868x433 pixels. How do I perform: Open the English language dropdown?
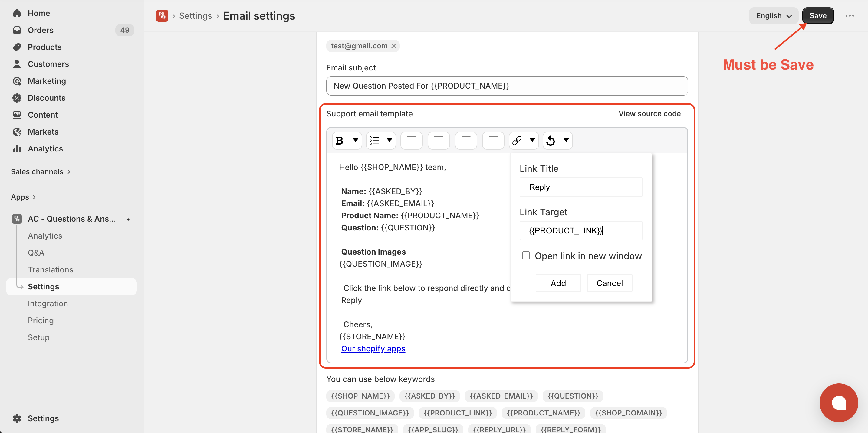tap(773, 16)
